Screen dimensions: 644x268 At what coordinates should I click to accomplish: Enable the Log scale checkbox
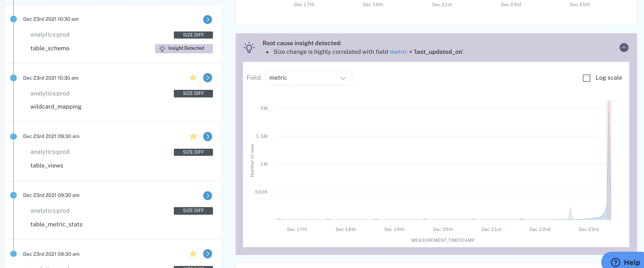tap(587, 78)
